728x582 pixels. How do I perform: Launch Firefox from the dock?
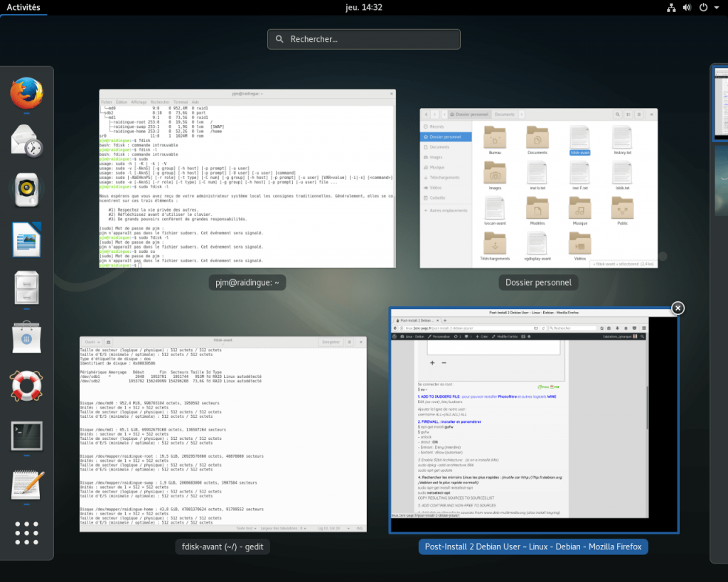coord(26,93)
